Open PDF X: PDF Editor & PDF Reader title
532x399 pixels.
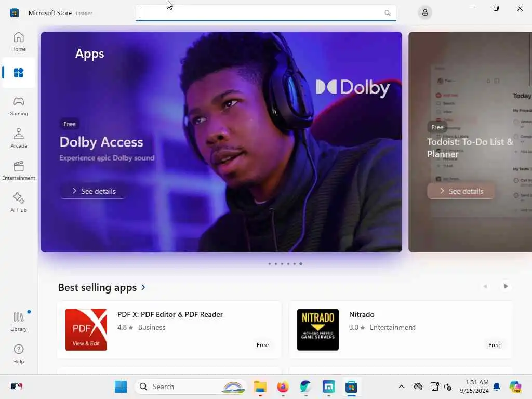pyautogui.click(x=170, y=314)
